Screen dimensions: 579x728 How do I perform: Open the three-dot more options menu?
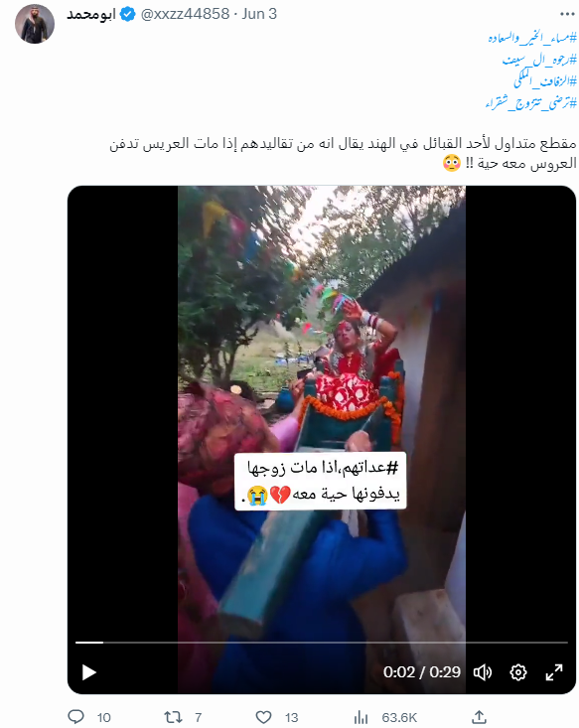point(567,14)
